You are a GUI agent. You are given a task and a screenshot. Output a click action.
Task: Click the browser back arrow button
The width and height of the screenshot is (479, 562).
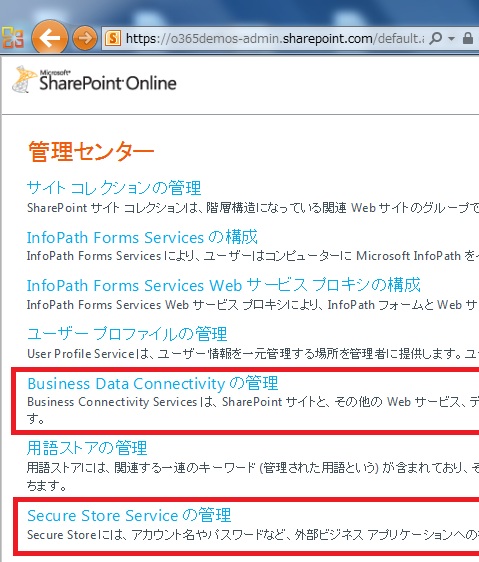click(x=49, y=38)
